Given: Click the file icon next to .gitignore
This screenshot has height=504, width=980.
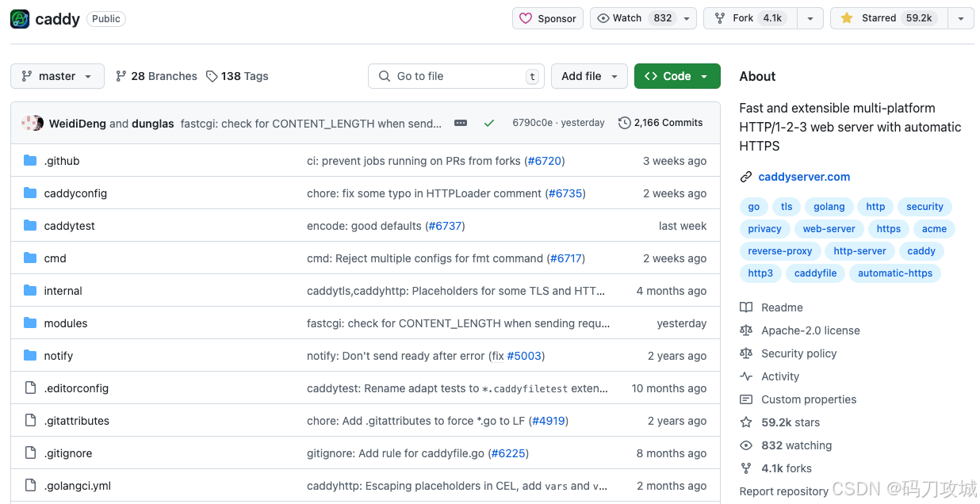Looking at the screenshot, I should coord(30,453).
